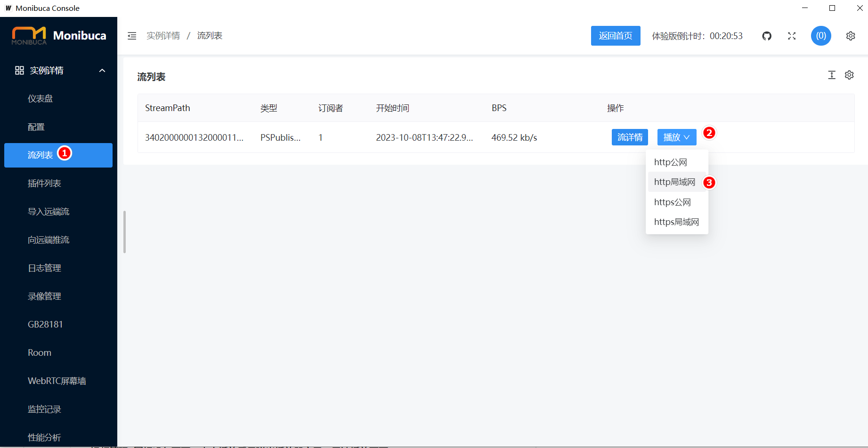The width and height of the screenshot is (868, 448).
Task: Open the settings gear in the top header
Action: [x=851, y=36]
